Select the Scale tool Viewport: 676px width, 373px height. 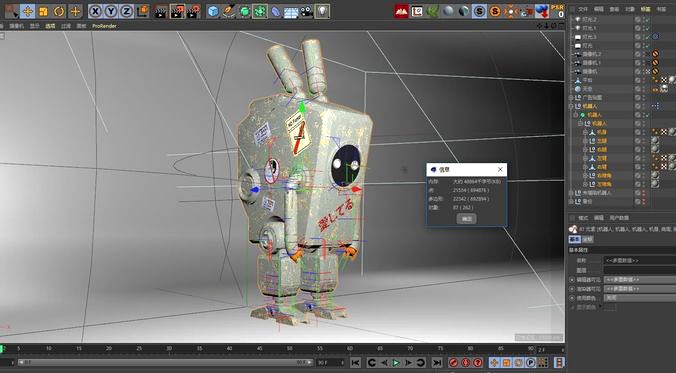point(43,11)
